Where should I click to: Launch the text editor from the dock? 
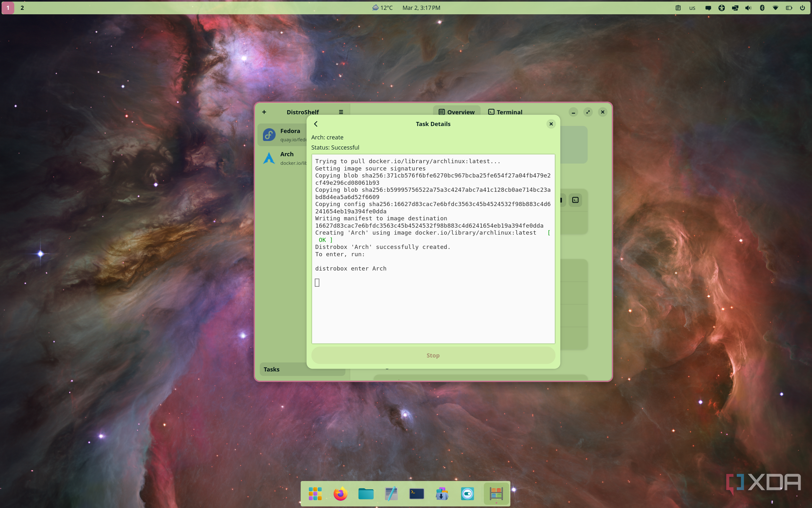tap(391, 493)
